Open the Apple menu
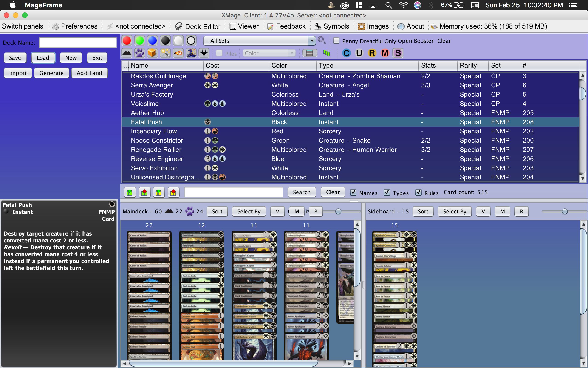The image size is (588, 368). click(12, 5)
